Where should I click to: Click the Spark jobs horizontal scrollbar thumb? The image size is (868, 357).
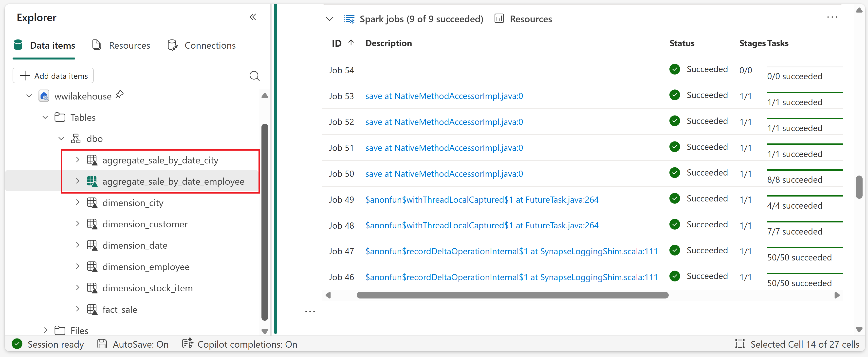tap(512, 295)
